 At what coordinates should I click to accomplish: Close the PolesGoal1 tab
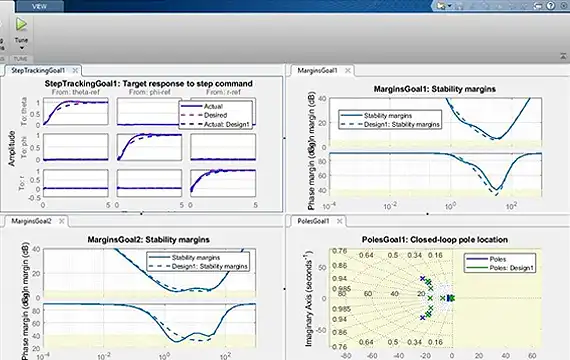click(x=339, y=221)
